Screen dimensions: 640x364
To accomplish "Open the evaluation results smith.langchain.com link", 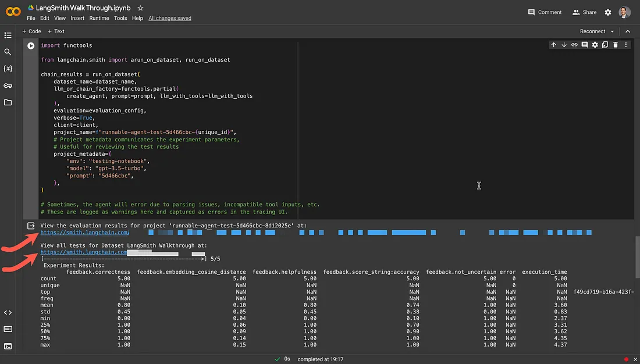I will 85,233.
